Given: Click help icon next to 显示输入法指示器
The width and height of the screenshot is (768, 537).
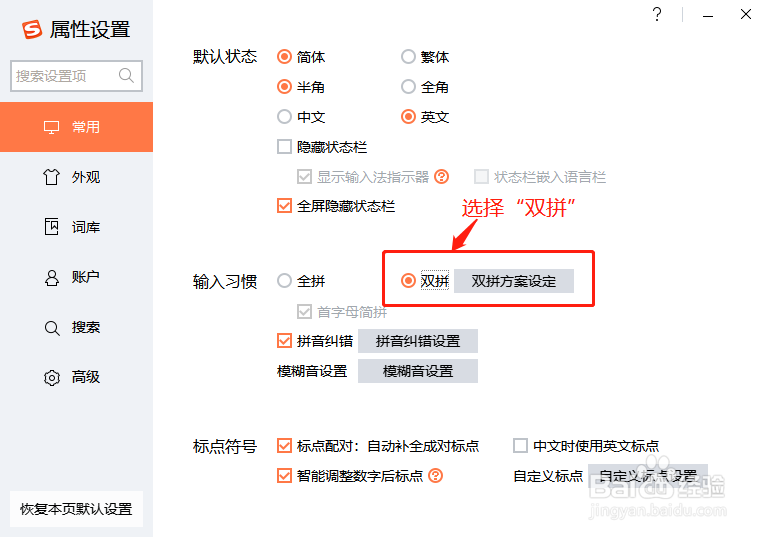Looking at the screenshot, I should coord(441,176).
